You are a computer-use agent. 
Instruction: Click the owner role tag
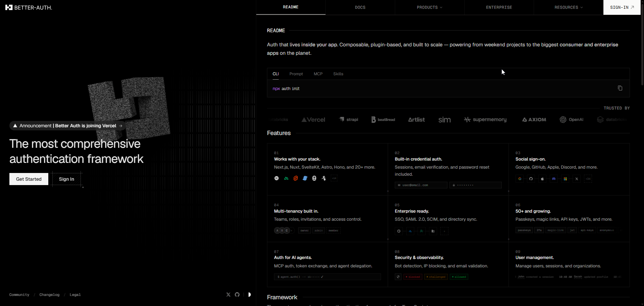(x=305, y=230)
